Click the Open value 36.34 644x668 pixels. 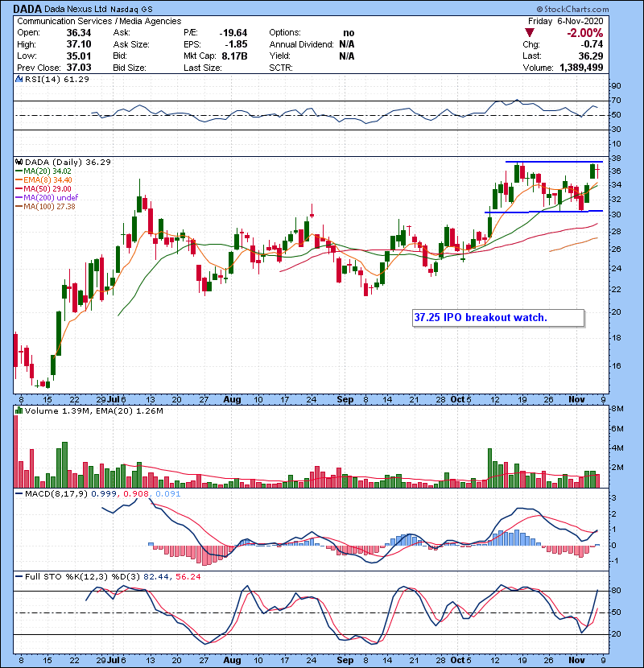78,33
